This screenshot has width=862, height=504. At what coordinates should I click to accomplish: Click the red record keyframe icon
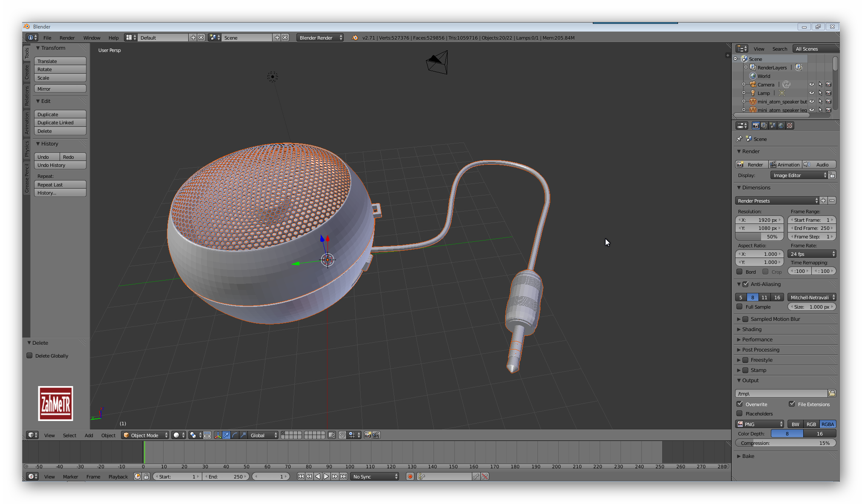(410, 476)
